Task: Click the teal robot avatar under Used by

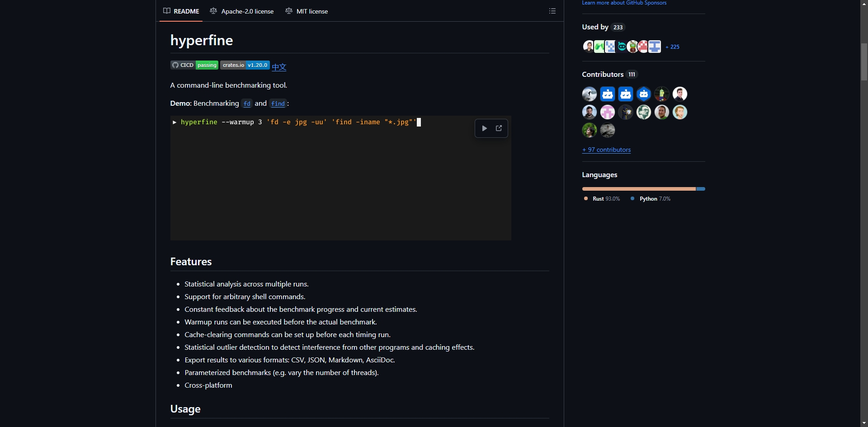Action: (622, 47)
